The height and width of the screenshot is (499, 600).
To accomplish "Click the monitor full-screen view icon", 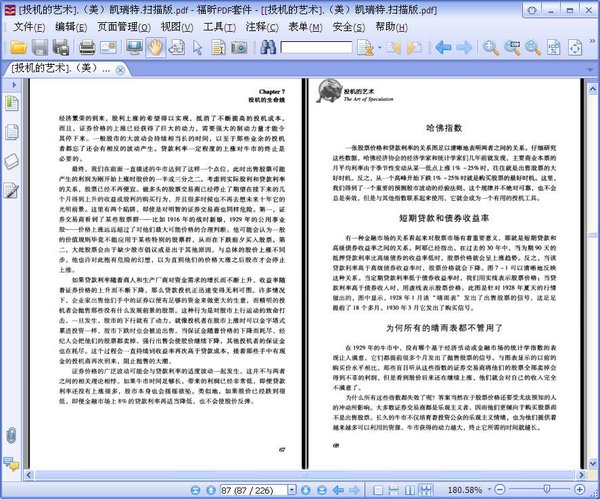I will (134, 47).
